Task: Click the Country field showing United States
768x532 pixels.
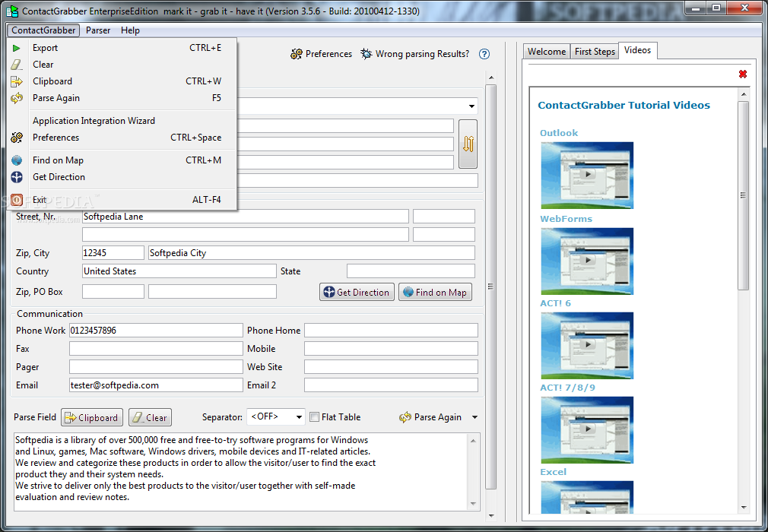Action: (x=179, y=271)
